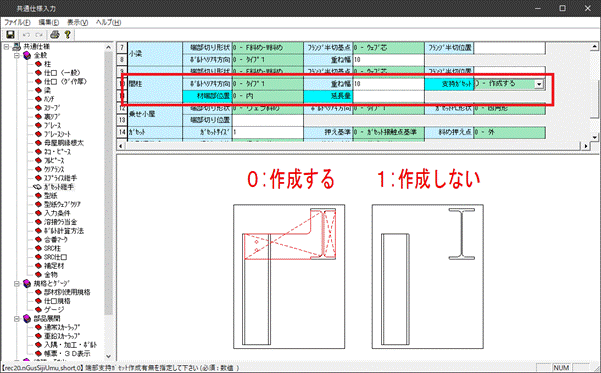The image size is (601, 373).
Task: Open the 表示(V) menu
Action: tap(77, 22)
